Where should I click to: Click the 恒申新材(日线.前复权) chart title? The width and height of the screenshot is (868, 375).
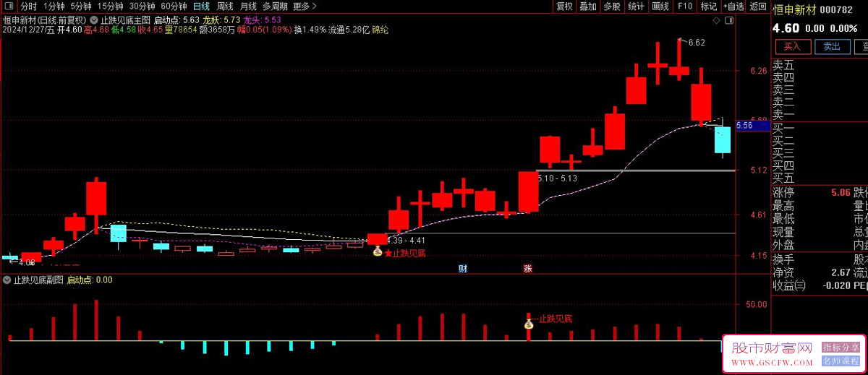(x=44, y=20)
